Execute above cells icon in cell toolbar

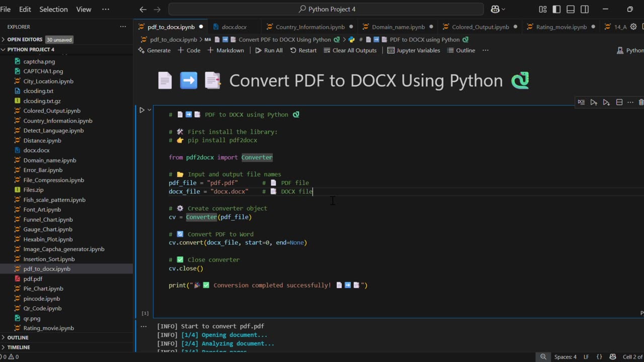coord(594,102)
